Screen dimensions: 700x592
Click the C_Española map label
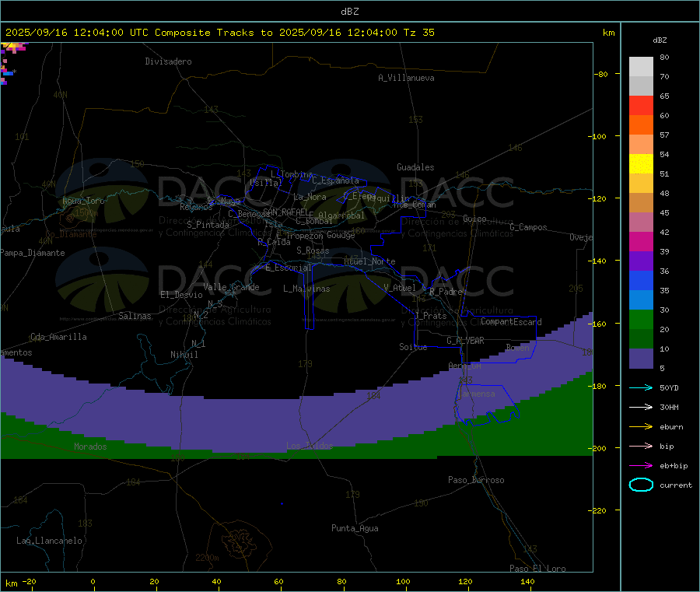click(x=335, y=180)
